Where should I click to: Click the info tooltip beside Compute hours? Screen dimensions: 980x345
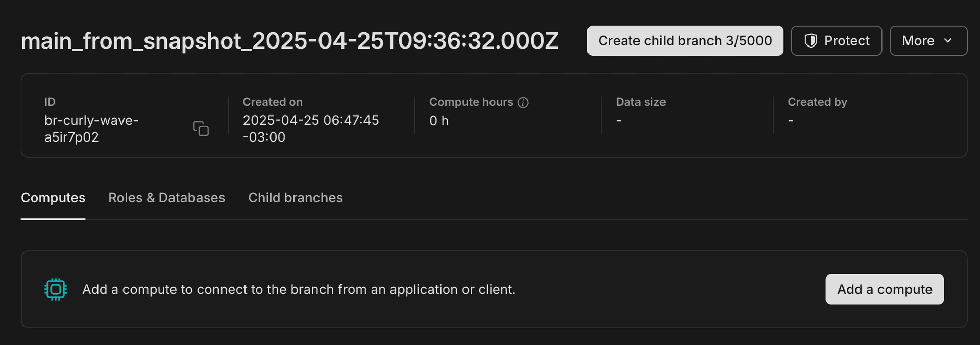pyautogui.click(x=523, y=102)
